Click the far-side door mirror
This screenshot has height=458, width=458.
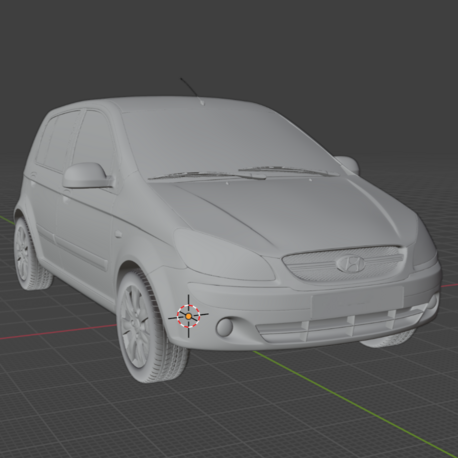[348, 164]
